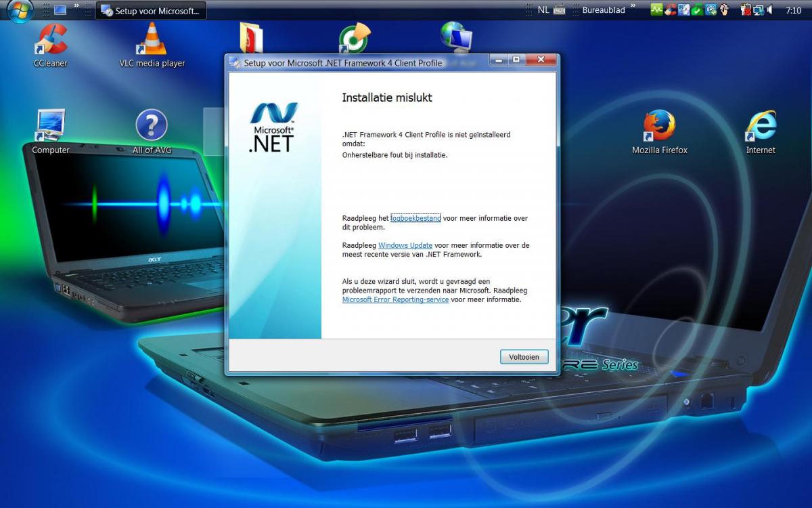Screen dimensions: 812x508
Task: Click the network tray icon
Action: pyautogui.click(x=758, y=10)
